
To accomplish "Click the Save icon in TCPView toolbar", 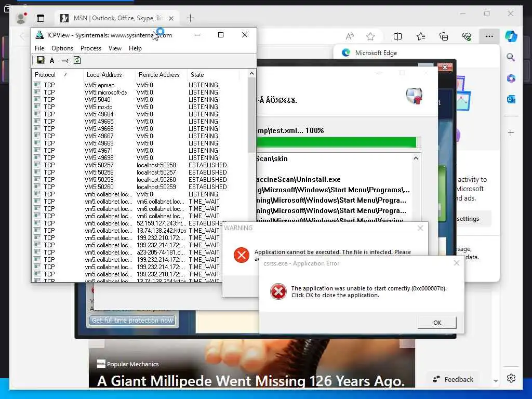I will point(41,60).
